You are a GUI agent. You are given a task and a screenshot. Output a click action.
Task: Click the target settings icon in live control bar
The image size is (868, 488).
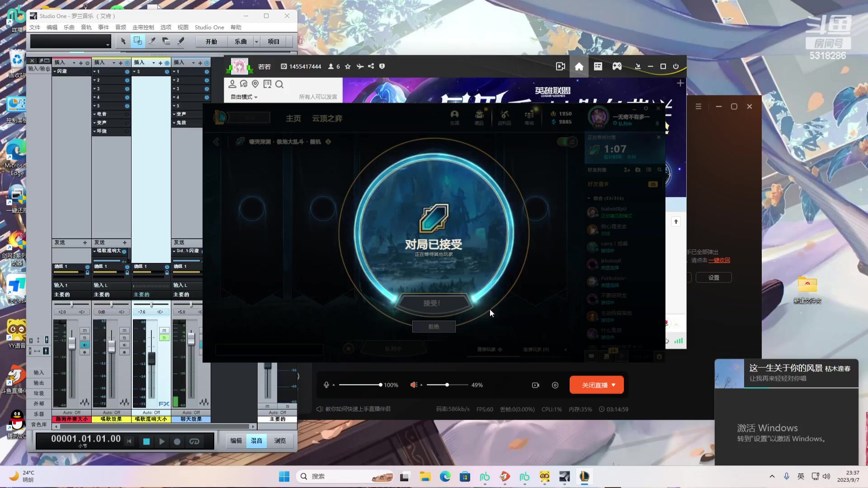tap(555, 385)
